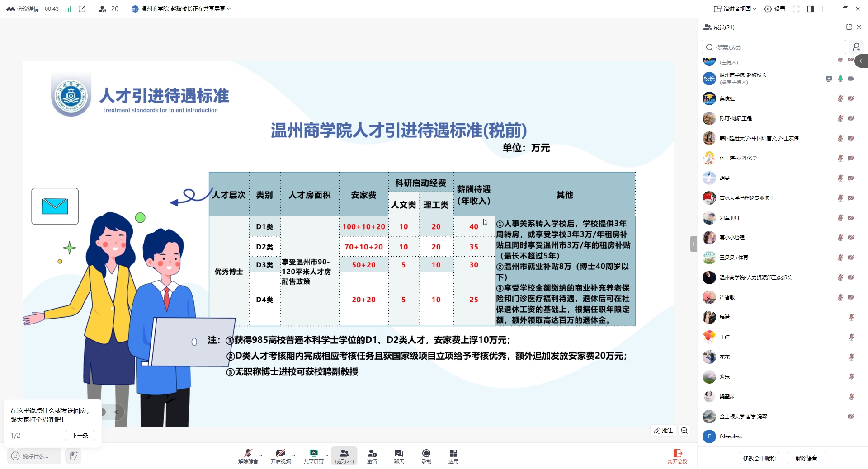
Task: Toggle the side panel layout icon
Action: click(x=811, y=9)
